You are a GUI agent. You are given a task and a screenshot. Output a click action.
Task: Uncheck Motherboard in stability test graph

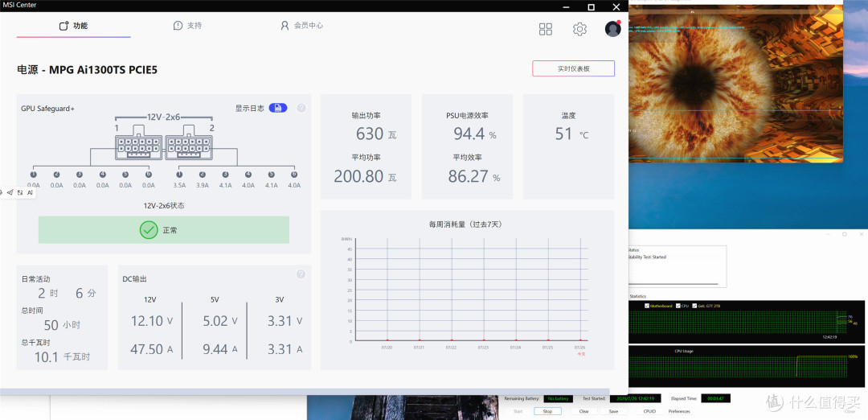648,306
